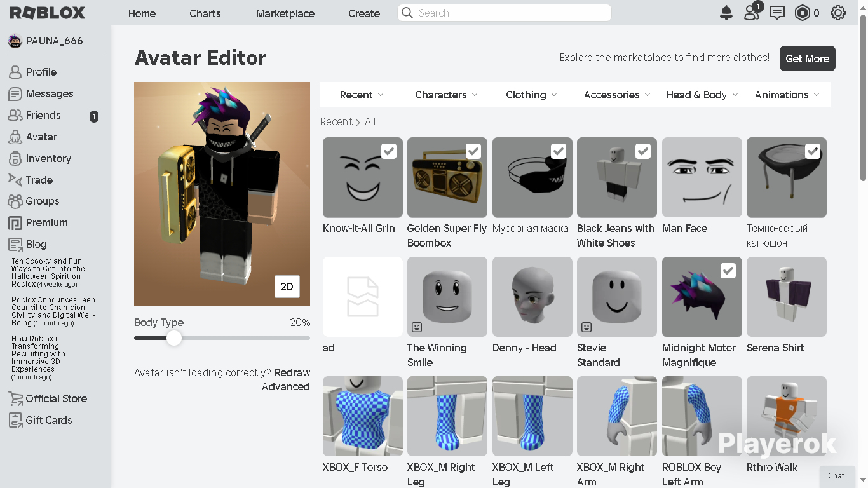Image resolution: width=868 pixels, height=488 pixels.
Task: Expand the Head & Body dropdown
Action: click(702, 95)
